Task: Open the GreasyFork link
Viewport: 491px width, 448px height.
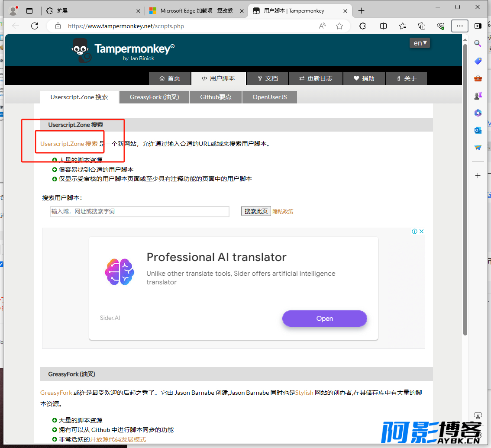Action: tap(56, 393)
